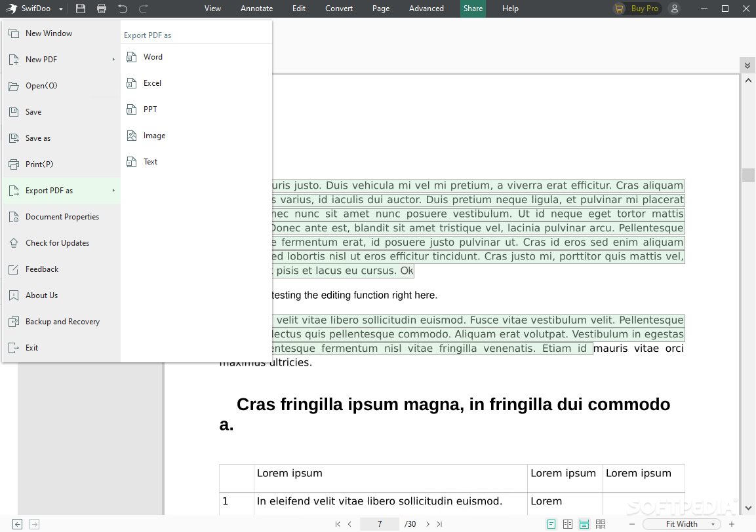Select Save as in the file menu
Screen dimensions: 756x532
[61, 138]
